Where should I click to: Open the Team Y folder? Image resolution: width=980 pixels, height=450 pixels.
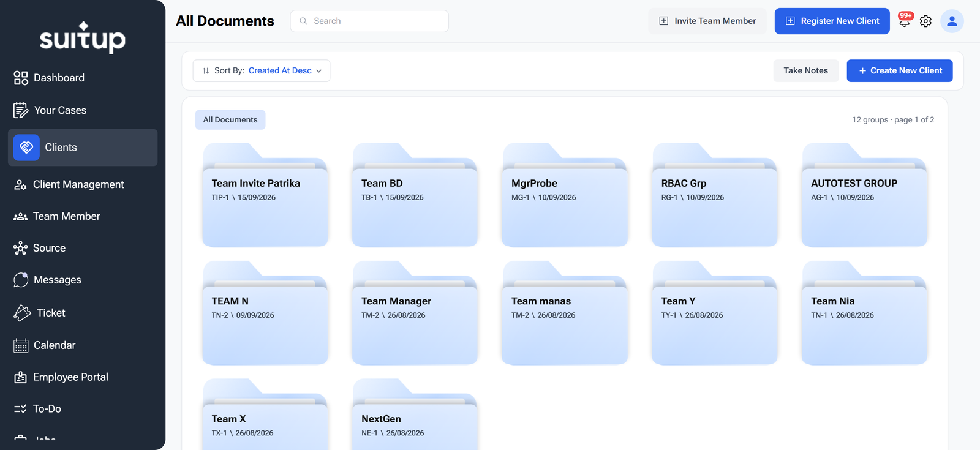tap(715, 313)
